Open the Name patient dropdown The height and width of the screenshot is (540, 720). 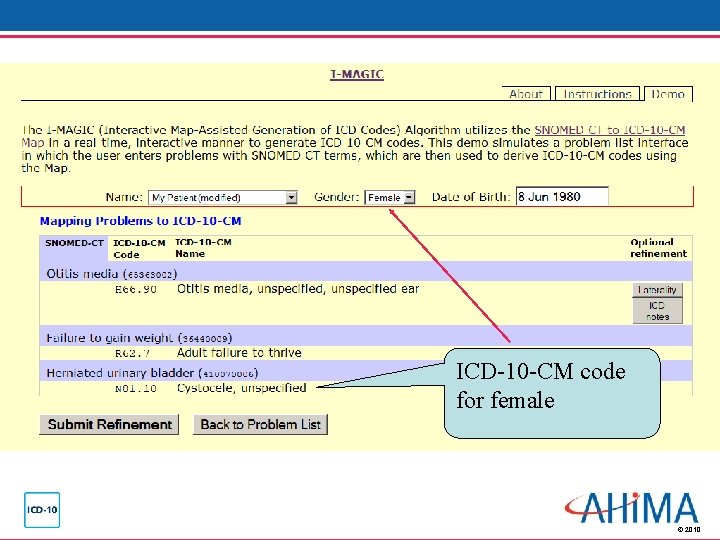(x=223, y=197)
